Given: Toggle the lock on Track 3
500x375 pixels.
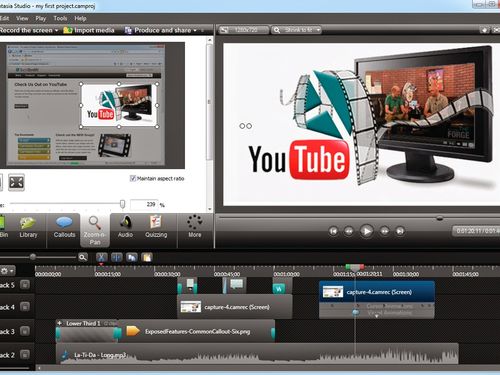Looking at the screenshot, I should 25,331.
